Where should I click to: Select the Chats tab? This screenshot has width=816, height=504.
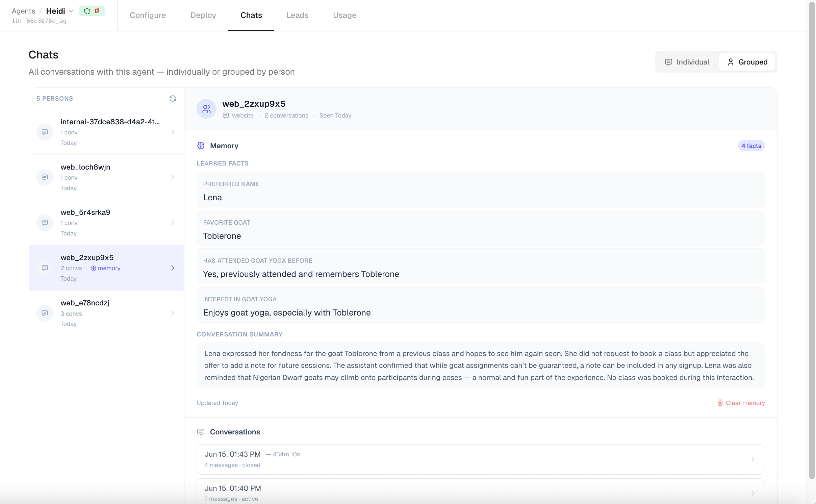click(251, 15)
